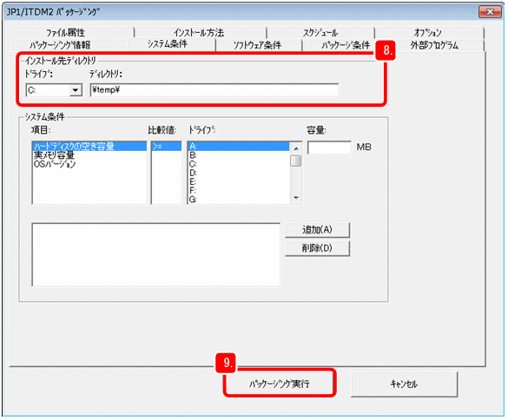Select drive D: in the drive list

(x=239, y=173)
